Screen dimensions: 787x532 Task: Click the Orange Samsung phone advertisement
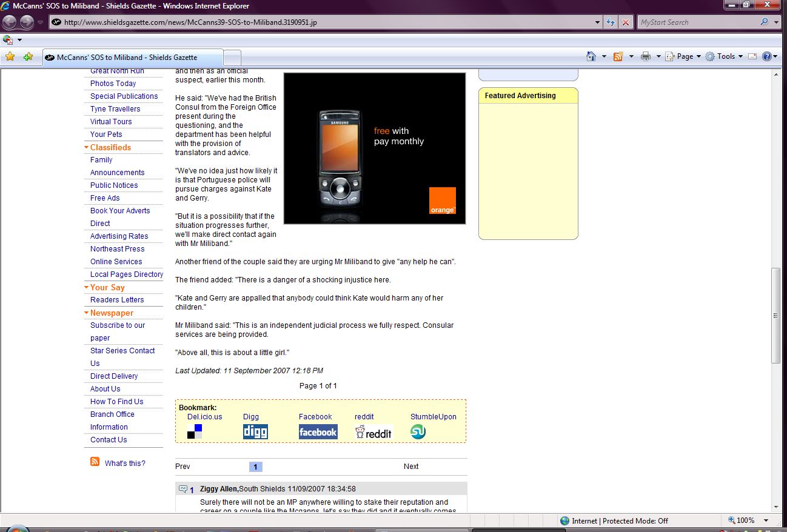coord(375,148)
